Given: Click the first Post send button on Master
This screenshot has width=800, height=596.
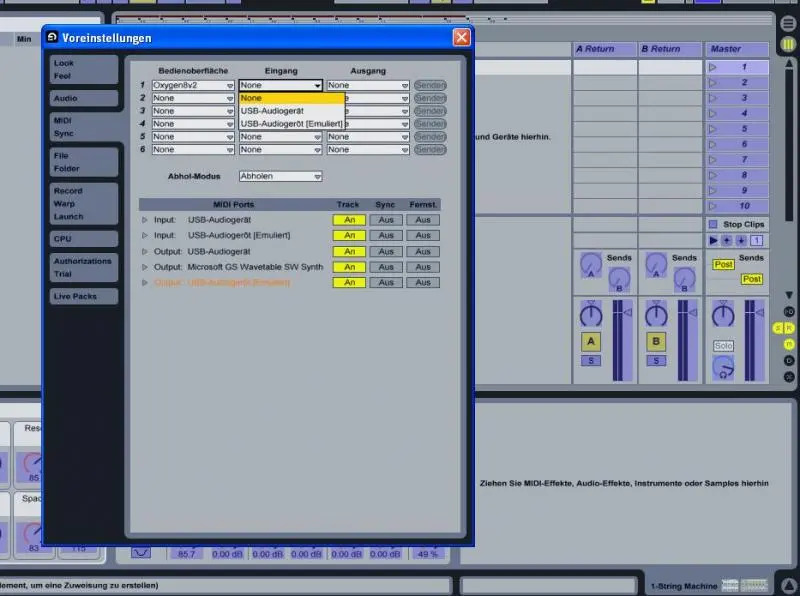Looking at the screenshot, I should coord(723,264).
